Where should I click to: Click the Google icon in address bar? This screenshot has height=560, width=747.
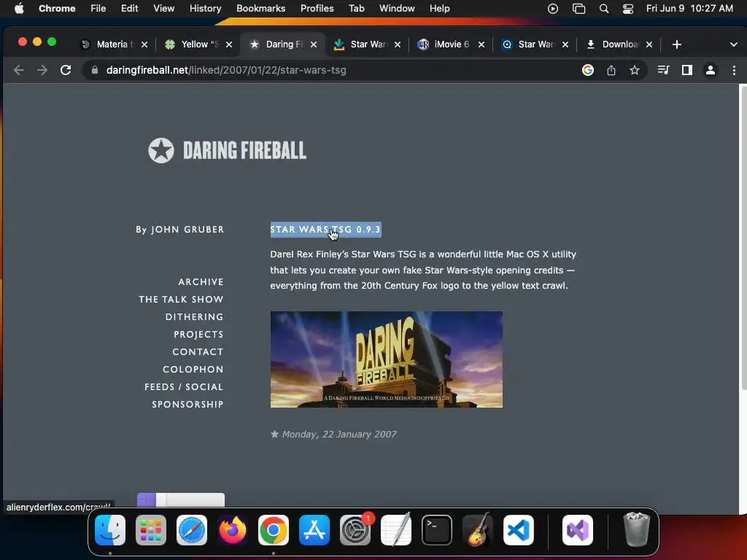pyautogui.click(x=588, y=71)
